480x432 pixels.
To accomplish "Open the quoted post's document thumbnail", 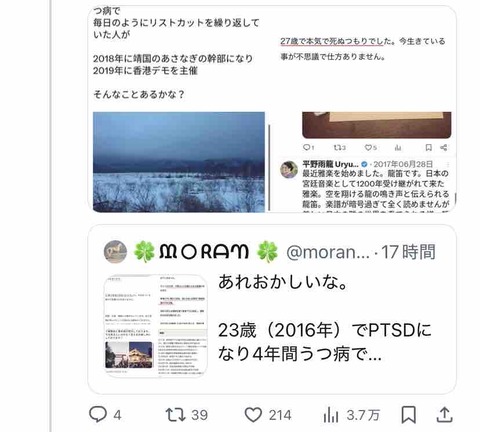I will [x=155, y=326].
